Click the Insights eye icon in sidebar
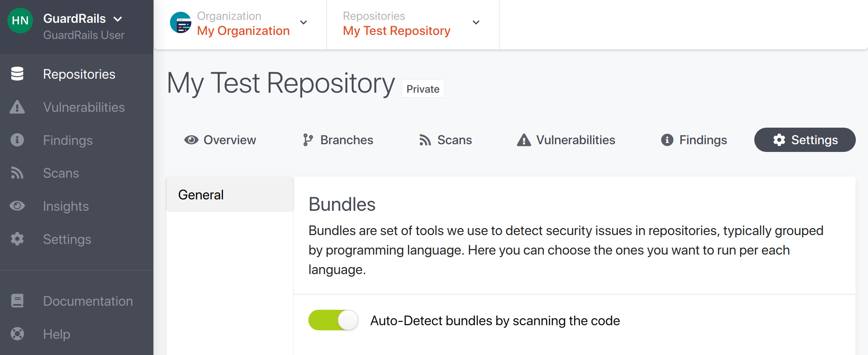 17,206
